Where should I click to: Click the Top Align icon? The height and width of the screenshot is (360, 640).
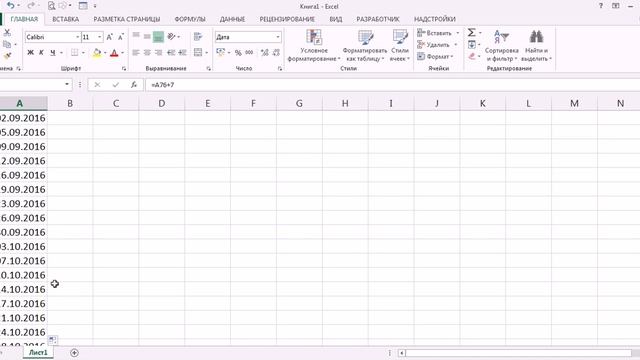tap(136, 37)
